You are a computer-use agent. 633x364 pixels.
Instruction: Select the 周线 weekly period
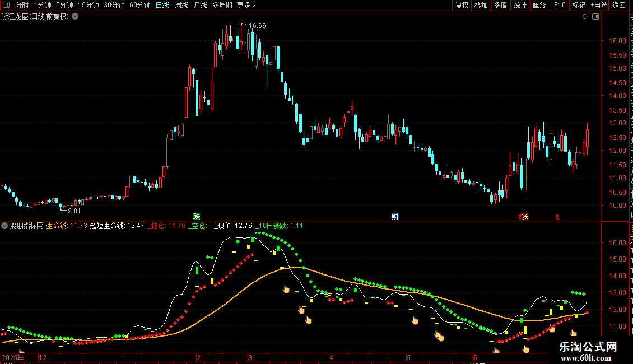(x=181, y=5)
